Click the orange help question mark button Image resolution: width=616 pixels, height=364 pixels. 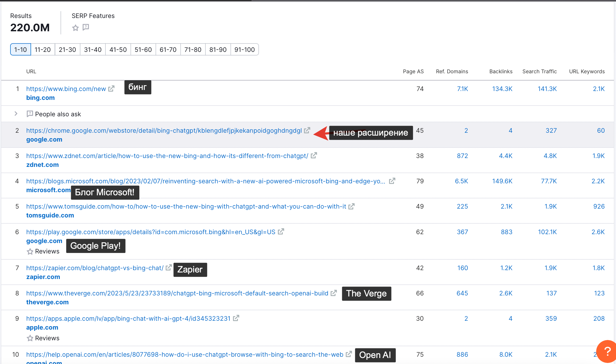(607, 351)
